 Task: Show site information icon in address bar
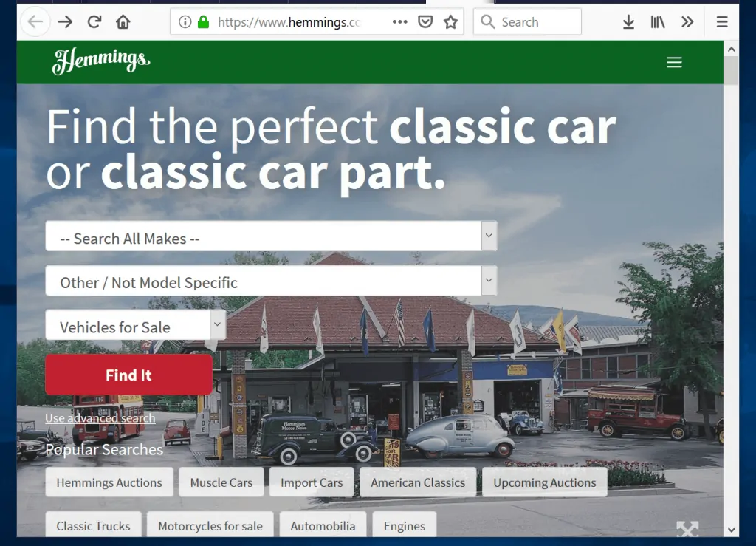point(185,21)
